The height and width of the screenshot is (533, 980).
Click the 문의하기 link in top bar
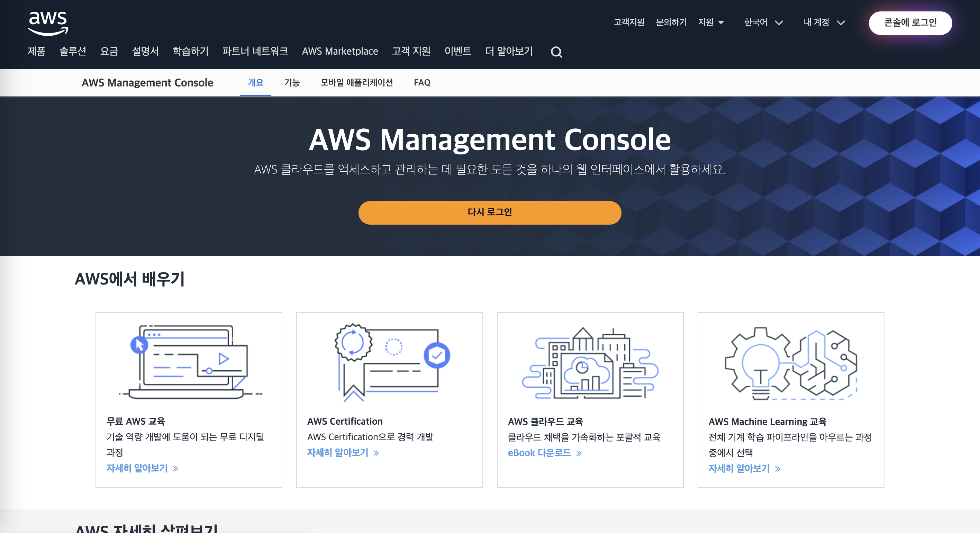pos(671,22)
